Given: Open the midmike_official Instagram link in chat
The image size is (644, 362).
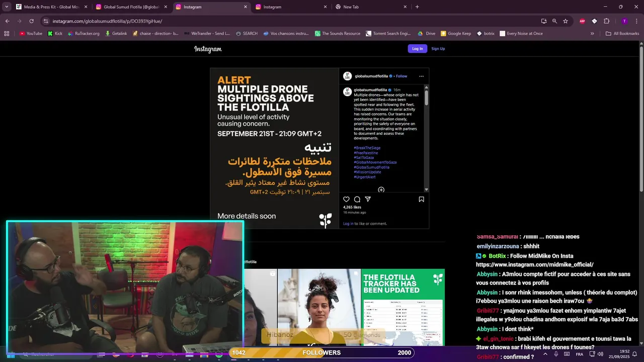Looking at the screenshot, I should click(535, 264).
